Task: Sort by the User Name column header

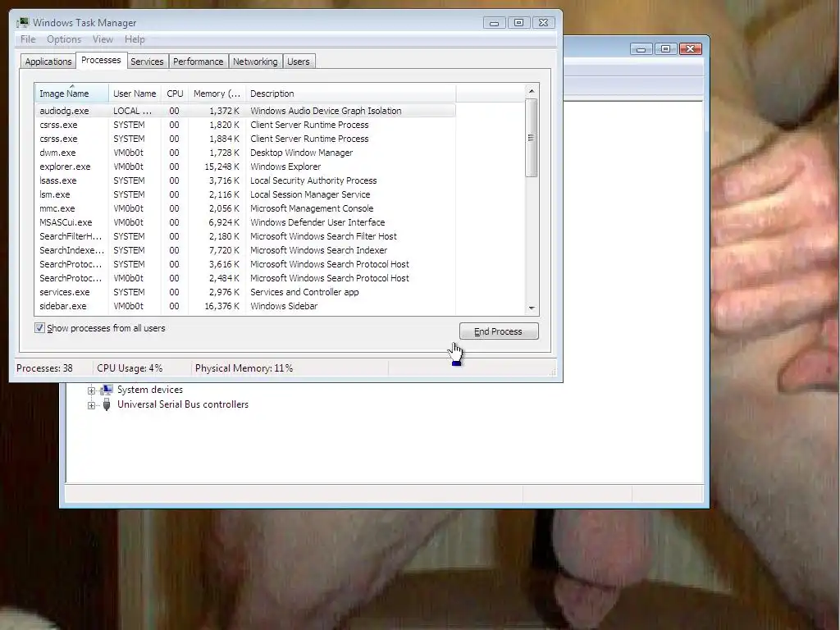Action: [135, 94]
